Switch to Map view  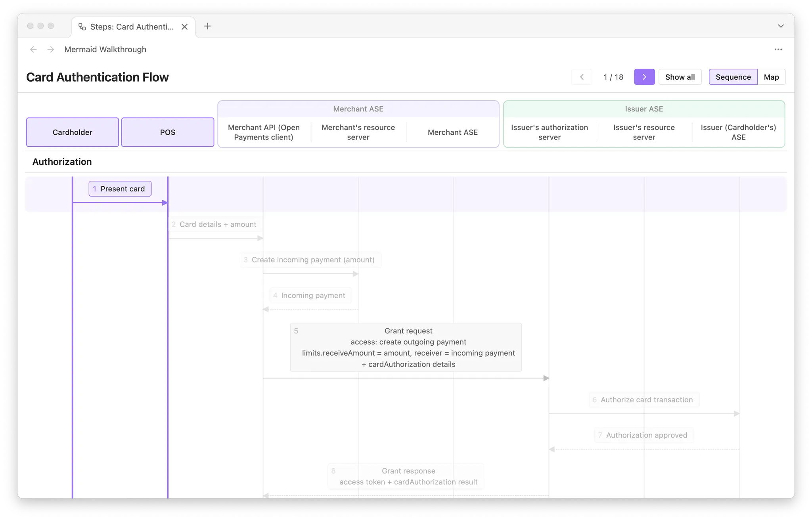point(771,77)
